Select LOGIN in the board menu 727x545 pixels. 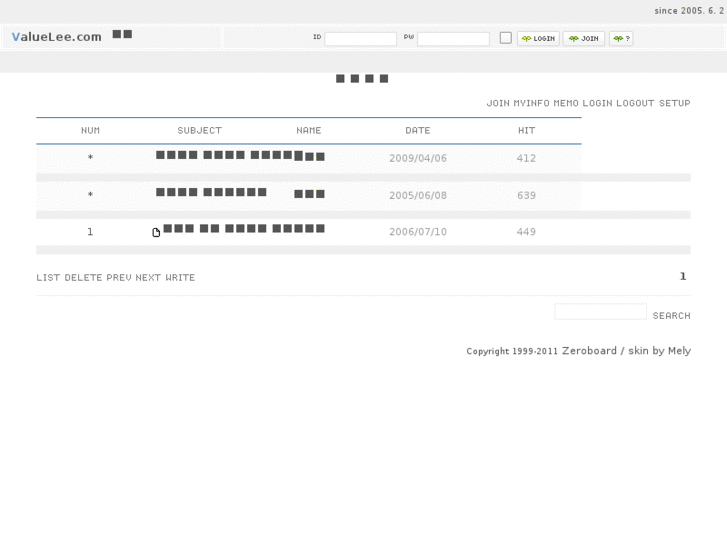pyautogui.click(x=598, y=103)
